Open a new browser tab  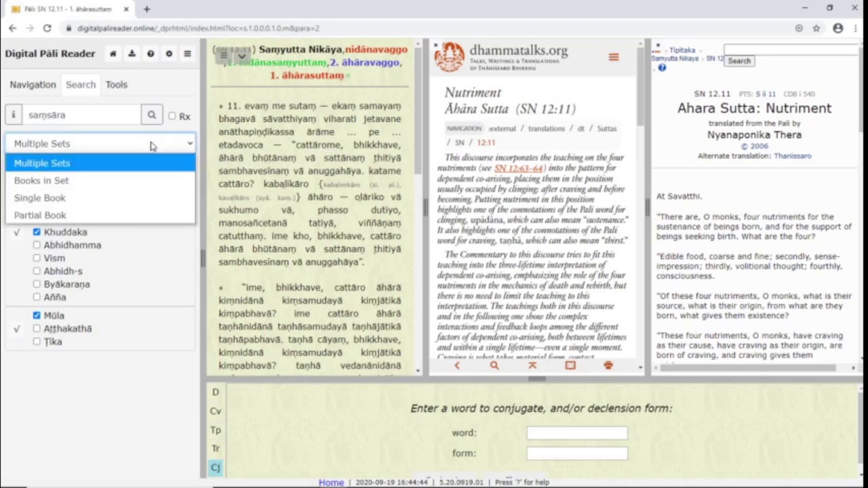pyautogui.click(x=146, y=9)
